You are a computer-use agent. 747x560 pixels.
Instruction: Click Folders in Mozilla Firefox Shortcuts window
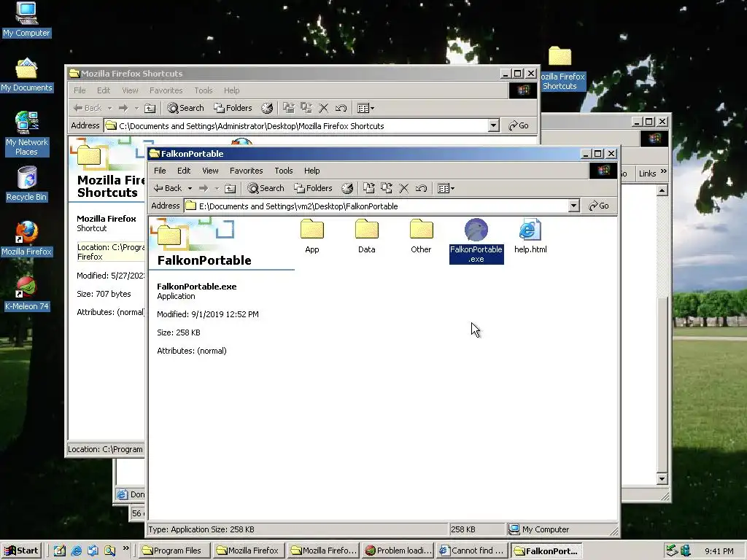point(233,108)
